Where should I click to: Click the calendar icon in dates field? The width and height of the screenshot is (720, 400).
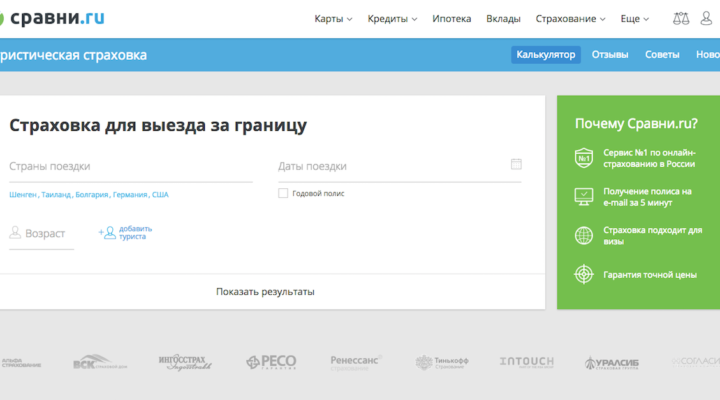coord(516,164)
